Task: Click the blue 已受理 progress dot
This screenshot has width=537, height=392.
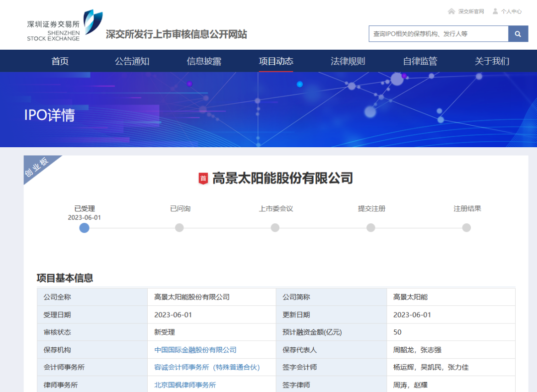Action: click(84, 228)
